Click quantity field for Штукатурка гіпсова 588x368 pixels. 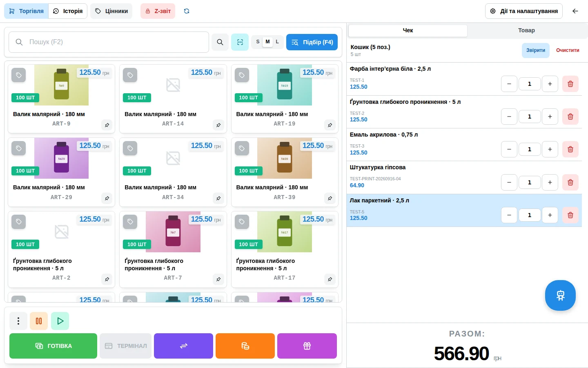point(530,182)
